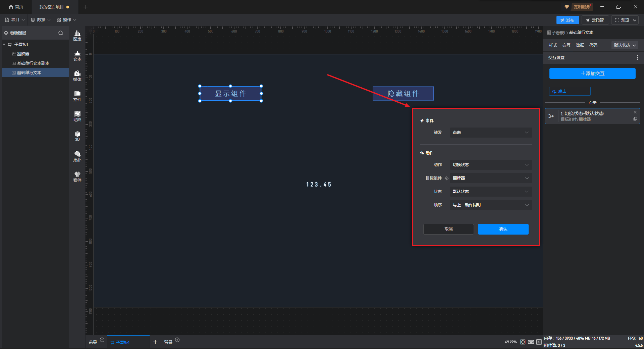
Task: Open the 数据 menu in top toolbar
Action: tap(41, 20)
